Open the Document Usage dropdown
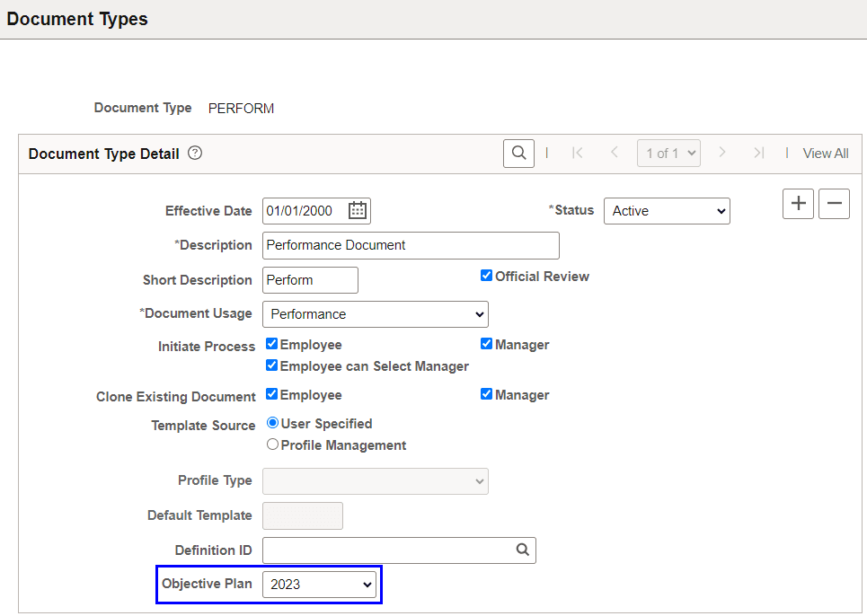Screen dimensions: 867x616 coord(375,314)
